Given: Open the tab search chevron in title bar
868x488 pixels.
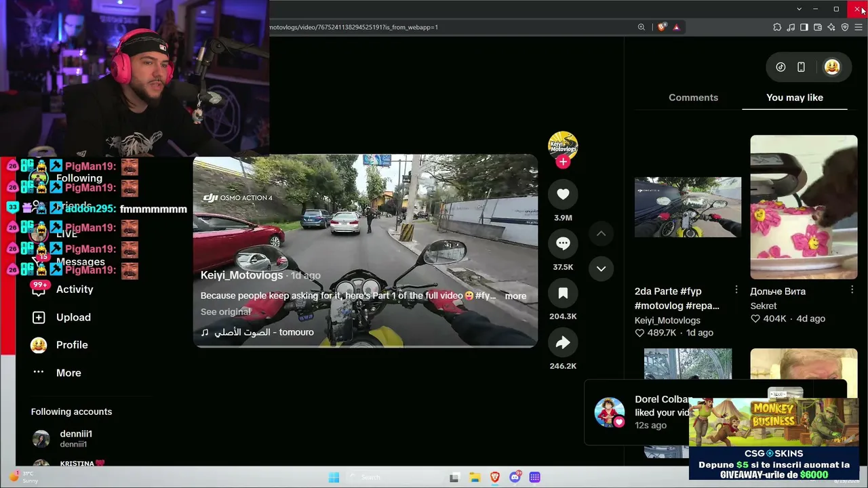Looking at the screenshot, I should (x=799, y=9).
